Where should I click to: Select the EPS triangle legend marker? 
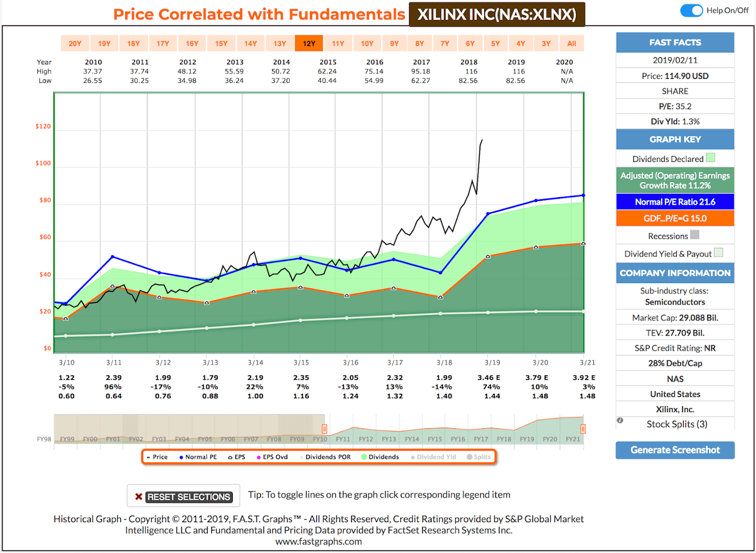coord(229,456)
